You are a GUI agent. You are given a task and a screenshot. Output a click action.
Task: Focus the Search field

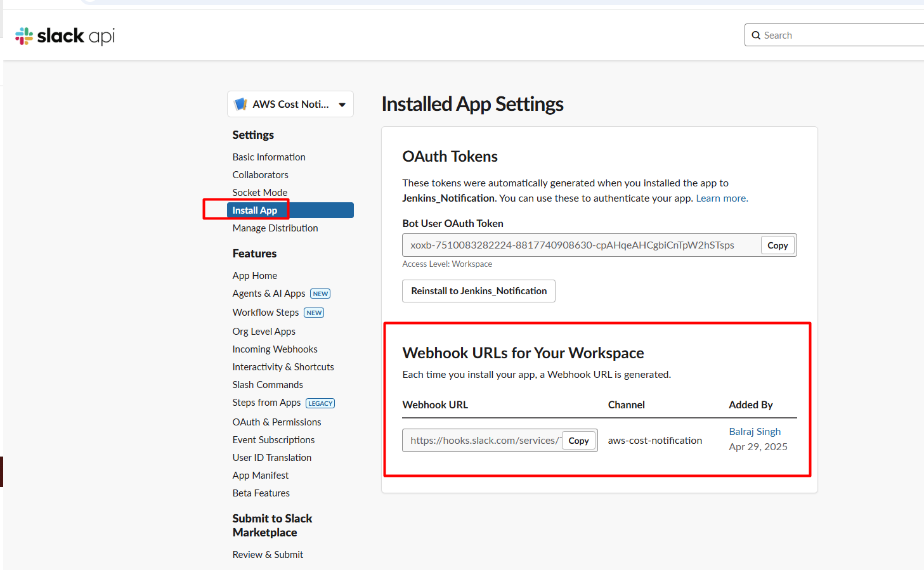pyautogui.click(x=835, y=36)
